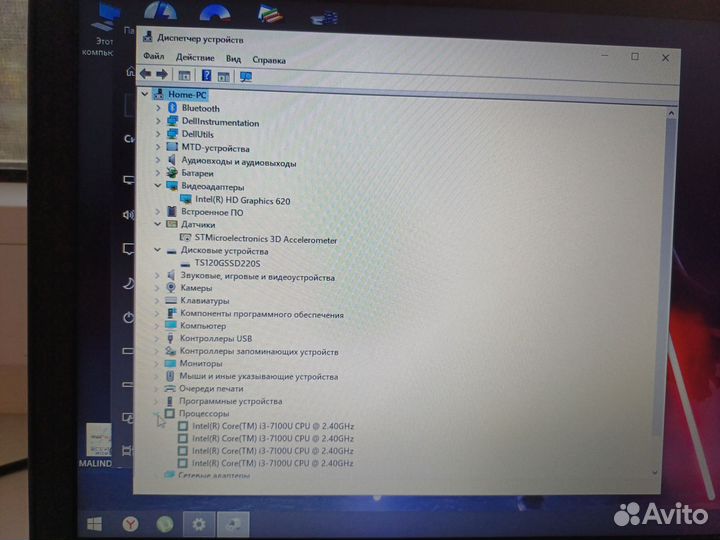The height and width of the screenshot is (540, 720).
Task: Click the Forward arrow toolbar icon
Action: [162, 74]
